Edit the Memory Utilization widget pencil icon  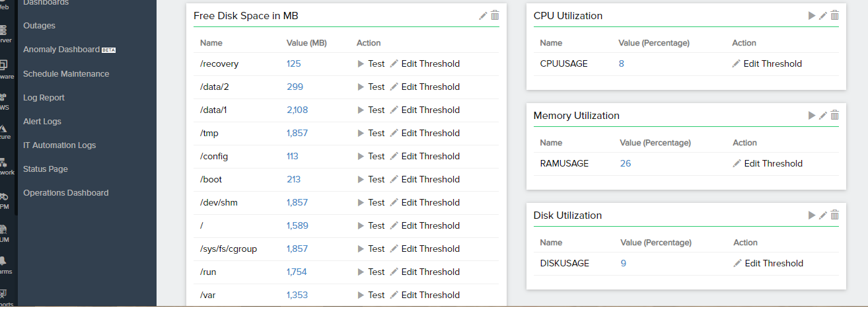point(823,115)
